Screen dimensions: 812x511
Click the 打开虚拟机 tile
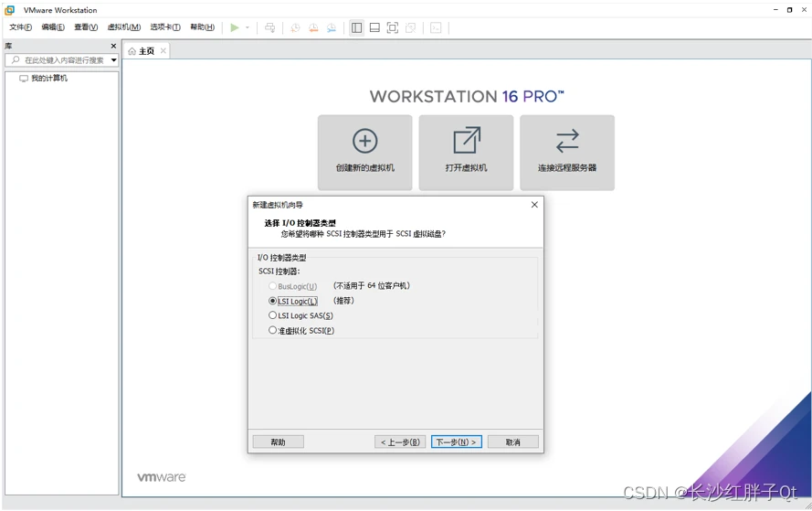click(466, 153)
